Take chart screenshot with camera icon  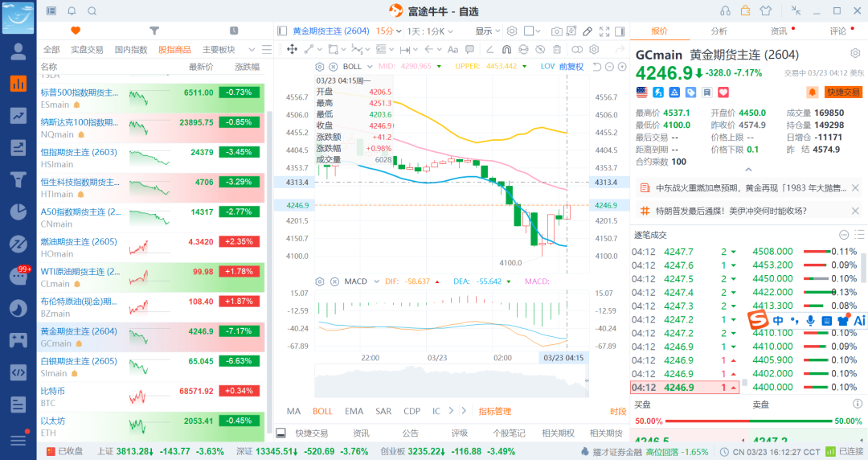coord(556,31)
